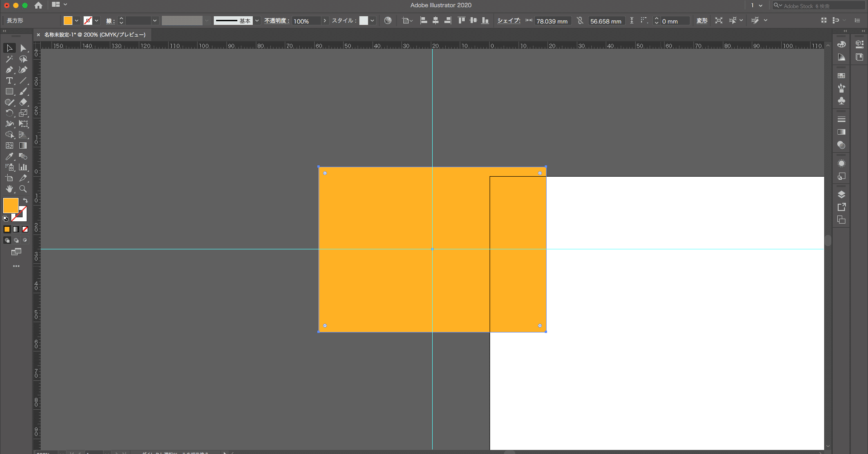This screenshot has height=454, width=868.
Task: Set paint mode to Gradient
Action: 16,229
